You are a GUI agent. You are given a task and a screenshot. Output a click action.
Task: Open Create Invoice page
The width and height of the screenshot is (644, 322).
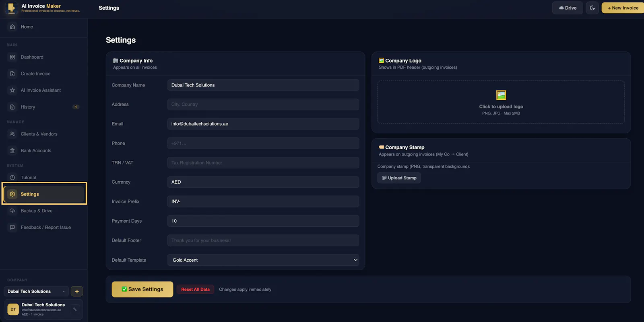tap(43, 74)
